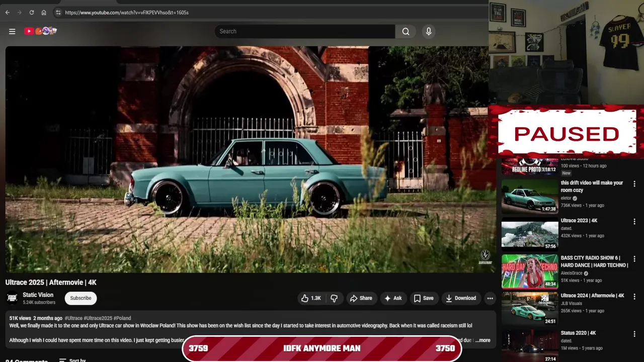Open options for the drift video

tap(634, 184)
